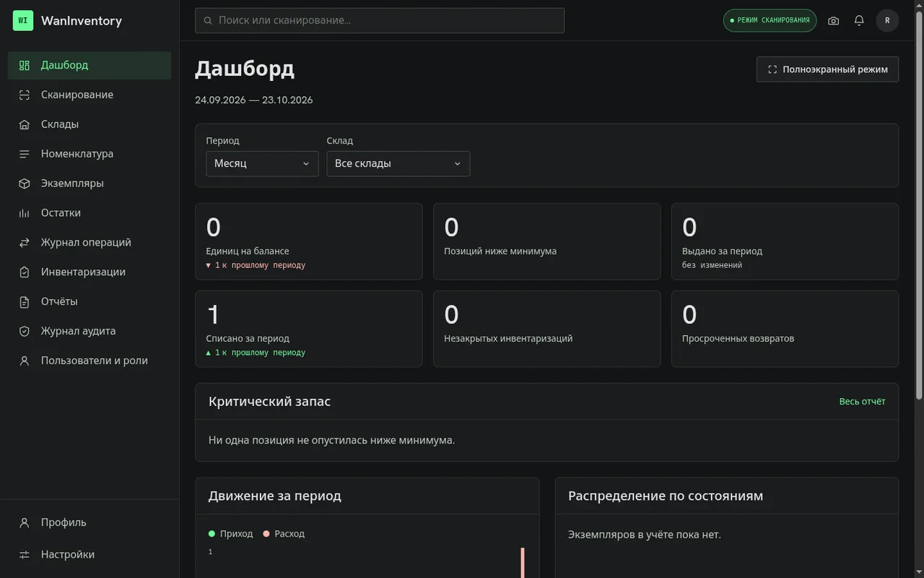The image size is (924, 578).
Task: Click the Сканирование scan-frame icon
Action: click(25, 95)
